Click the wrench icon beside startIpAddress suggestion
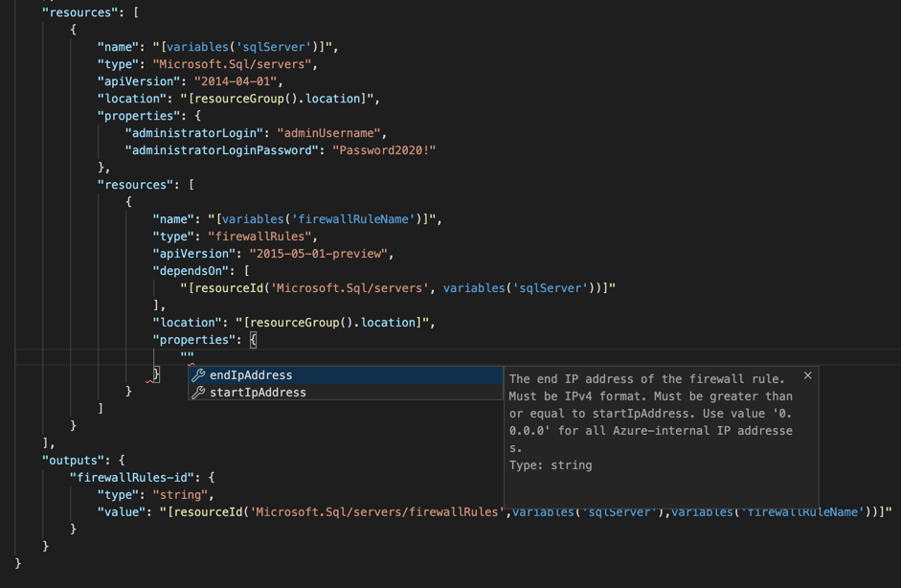Screen dimensions: 901x588 (199, 392)
